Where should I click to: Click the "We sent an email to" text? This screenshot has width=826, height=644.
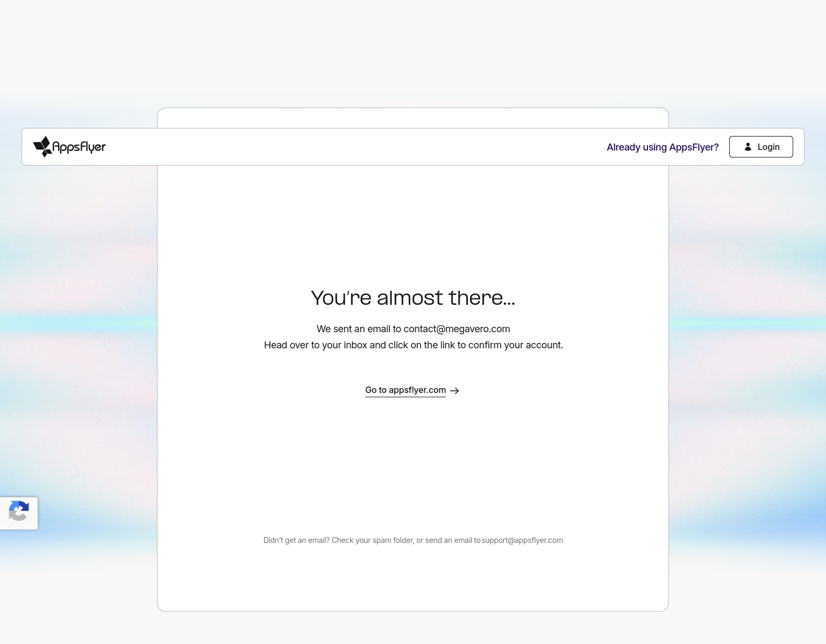359,329
